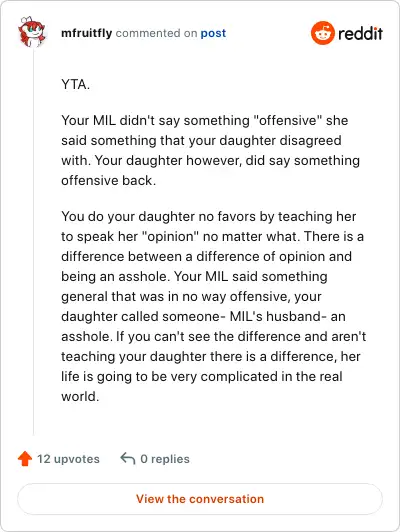Open the mfruitfly username link

(87, 33)
